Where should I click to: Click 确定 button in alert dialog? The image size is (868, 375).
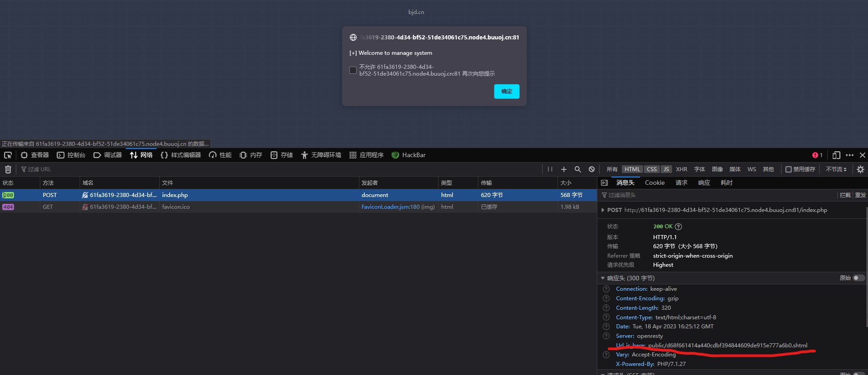pos(507,91)
